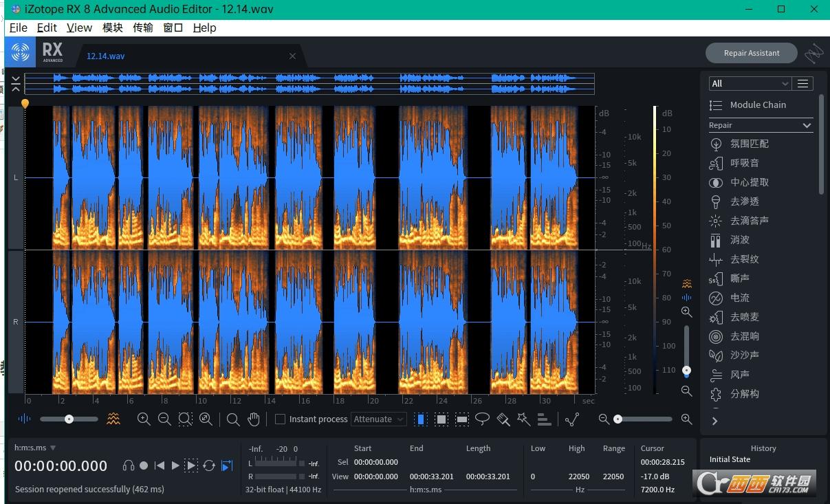Toggle playhead follows playback button
This screenshot has height=504, width=830.
(227, 465)
